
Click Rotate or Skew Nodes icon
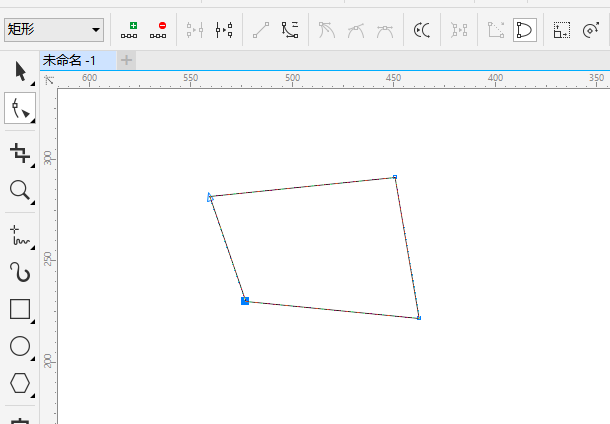point(591,30)
